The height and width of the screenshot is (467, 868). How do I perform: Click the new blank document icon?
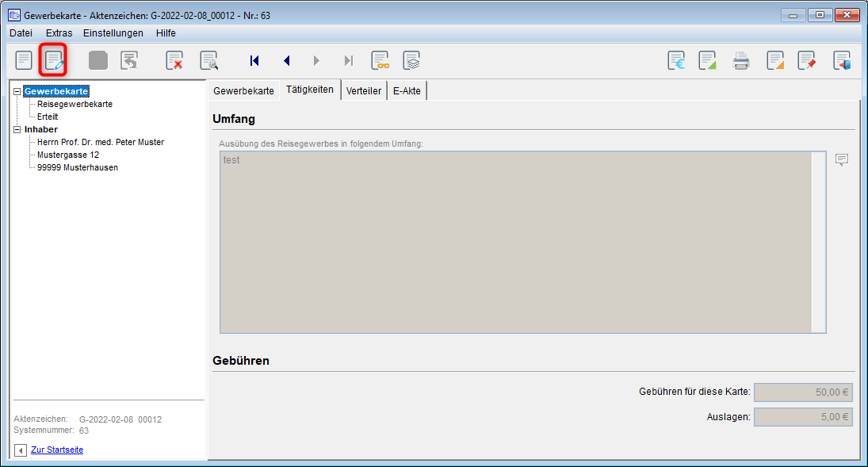pos(24,61)
